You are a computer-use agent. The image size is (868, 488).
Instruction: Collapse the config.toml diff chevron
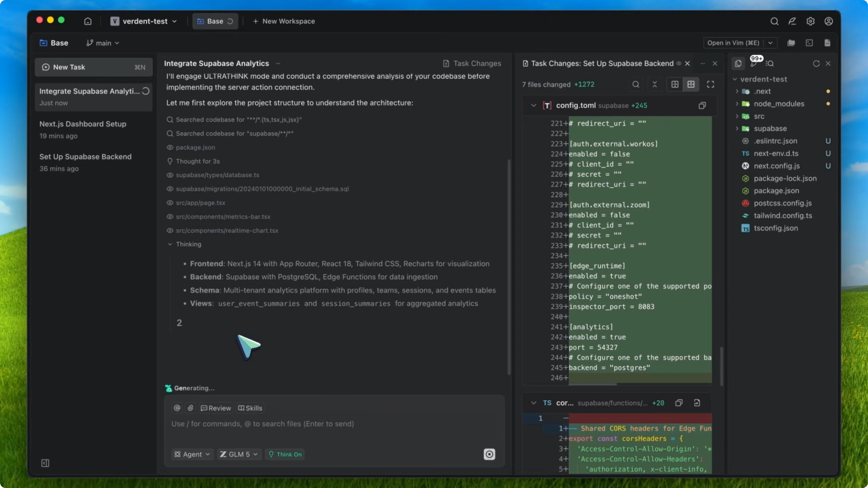[x=533, y=105]
